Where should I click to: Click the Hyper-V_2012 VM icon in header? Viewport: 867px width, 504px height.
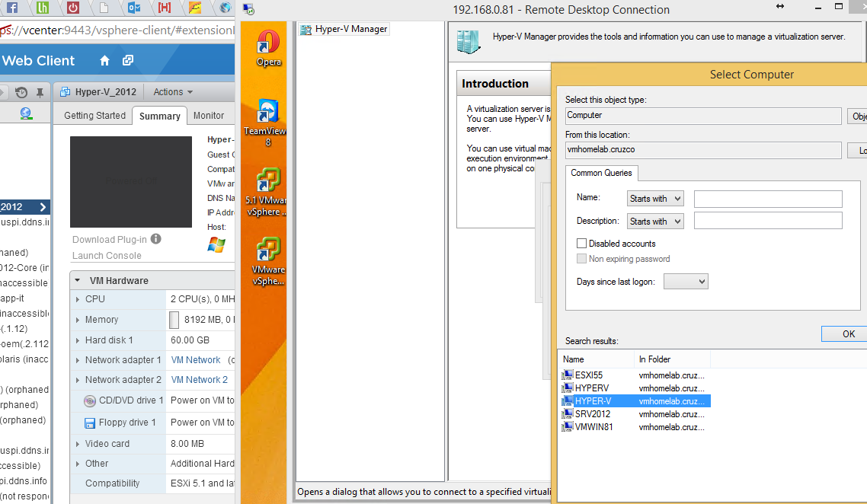(x=66, y=91)
